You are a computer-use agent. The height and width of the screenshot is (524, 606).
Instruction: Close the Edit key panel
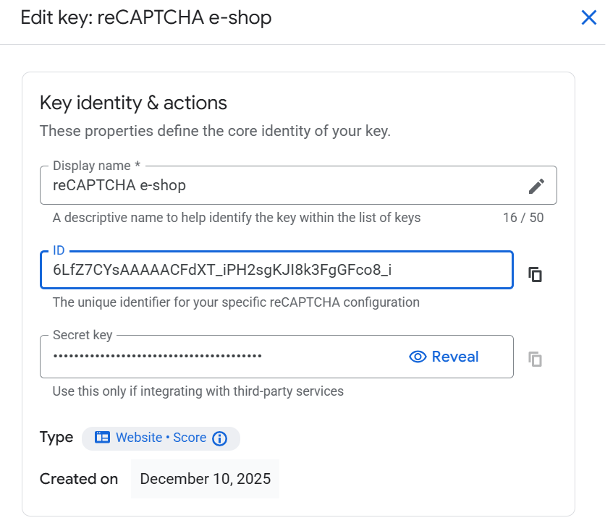[589, 17]
